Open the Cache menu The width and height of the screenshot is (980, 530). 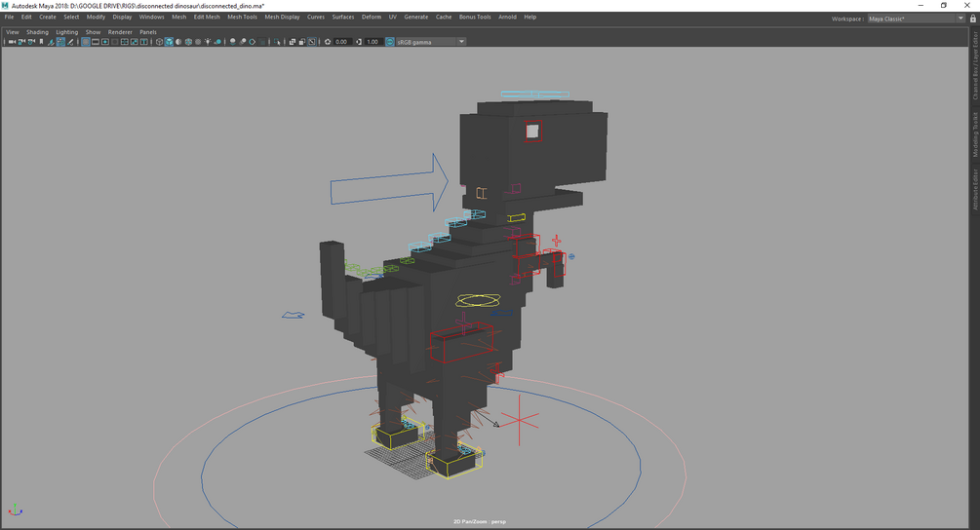coord(444,17)
